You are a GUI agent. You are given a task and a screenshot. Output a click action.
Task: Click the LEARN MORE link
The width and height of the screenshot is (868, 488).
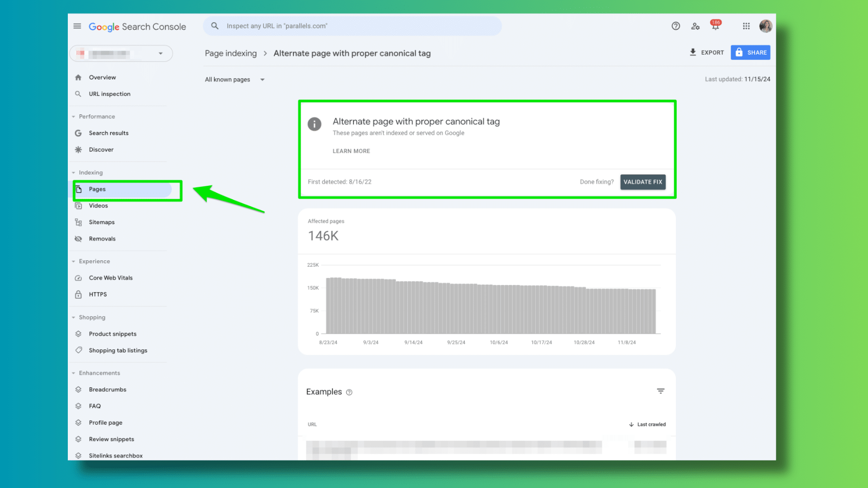(351, 151)
